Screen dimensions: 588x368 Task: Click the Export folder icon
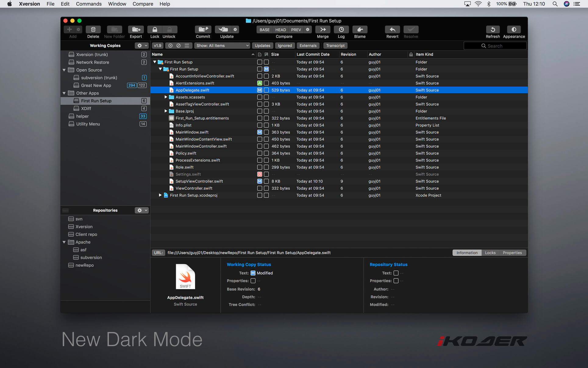tap(136, 30)
